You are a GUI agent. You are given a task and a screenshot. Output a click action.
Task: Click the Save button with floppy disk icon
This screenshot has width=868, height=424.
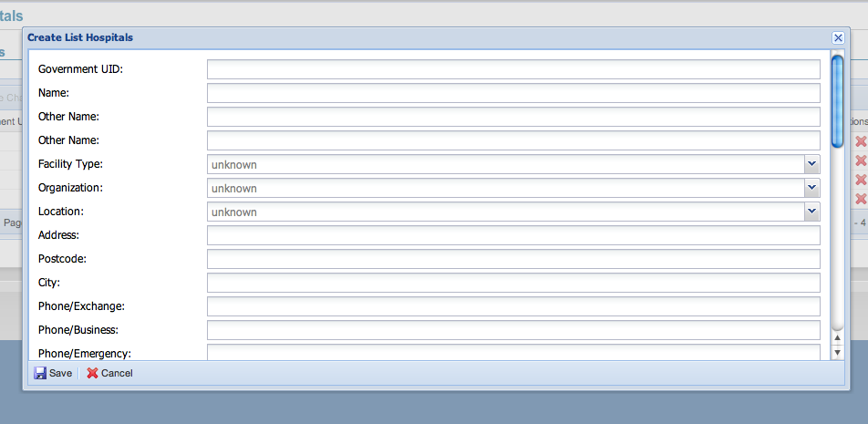point(53,373)
